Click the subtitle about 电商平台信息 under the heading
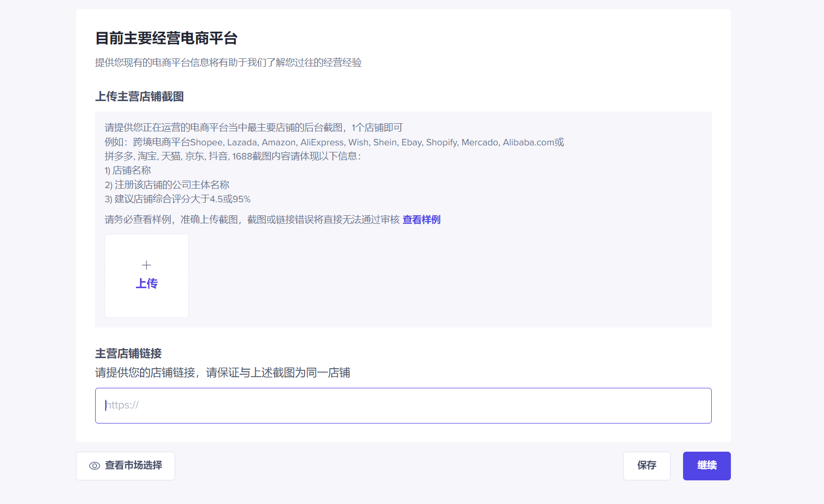The height and width of the screenshot is (504, 824). 228,63
